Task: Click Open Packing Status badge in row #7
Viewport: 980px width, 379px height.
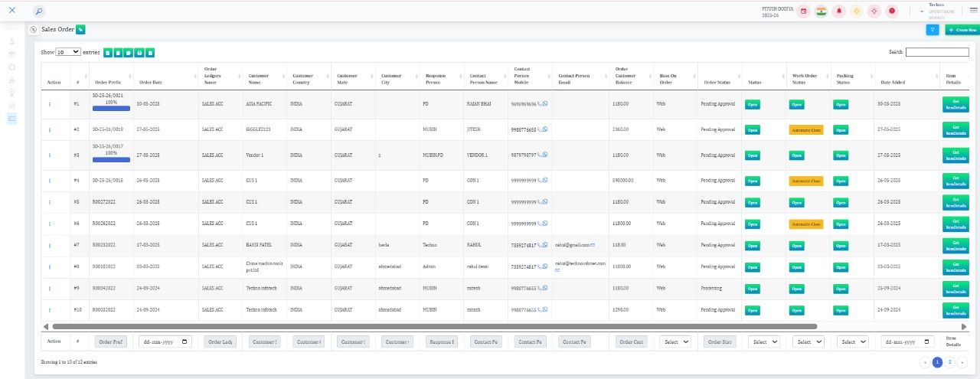Action: click(841, 245)
